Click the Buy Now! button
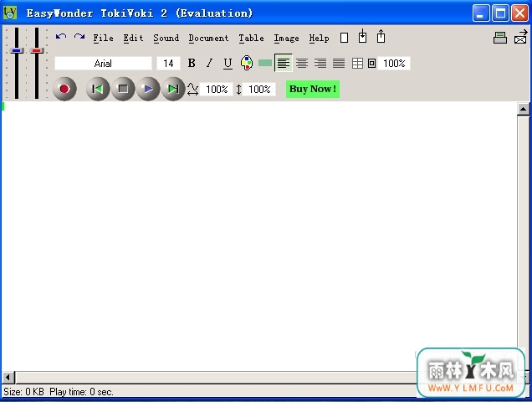This screenshot has width=532, height=402. coord(313,89)
